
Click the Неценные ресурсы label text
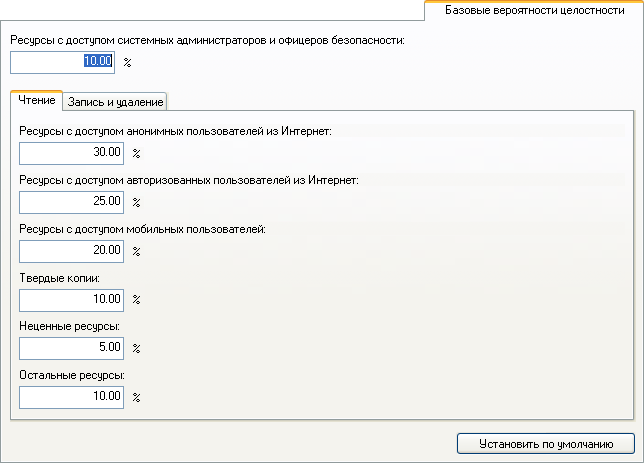(x=69, y=327)
